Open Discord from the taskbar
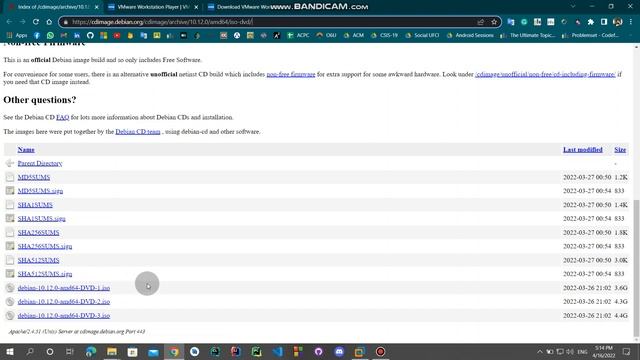 coord(339,351)
